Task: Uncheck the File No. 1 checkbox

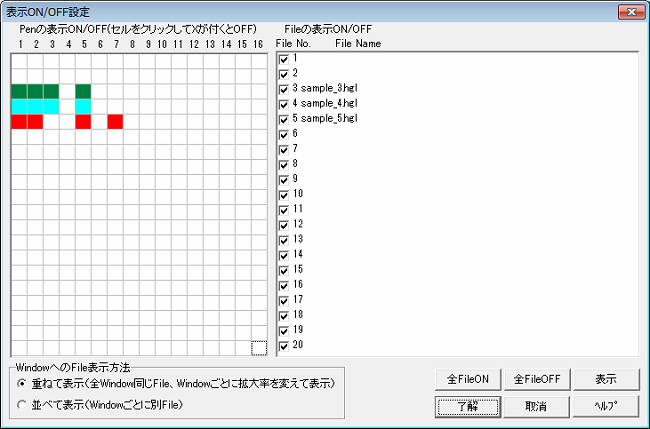Action: pyautogui.click(x=284, y=59)
